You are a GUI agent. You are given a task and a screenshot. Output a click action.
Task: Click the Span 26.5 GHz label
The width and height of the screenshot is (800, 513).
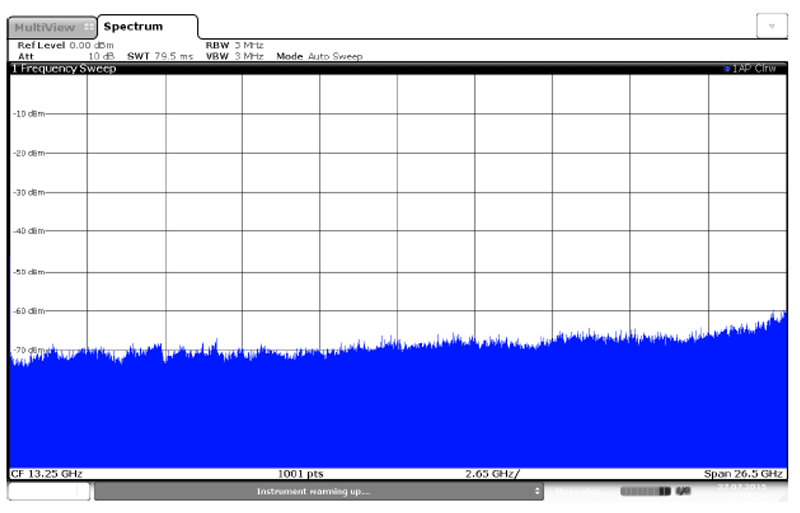tap(743, 473)
